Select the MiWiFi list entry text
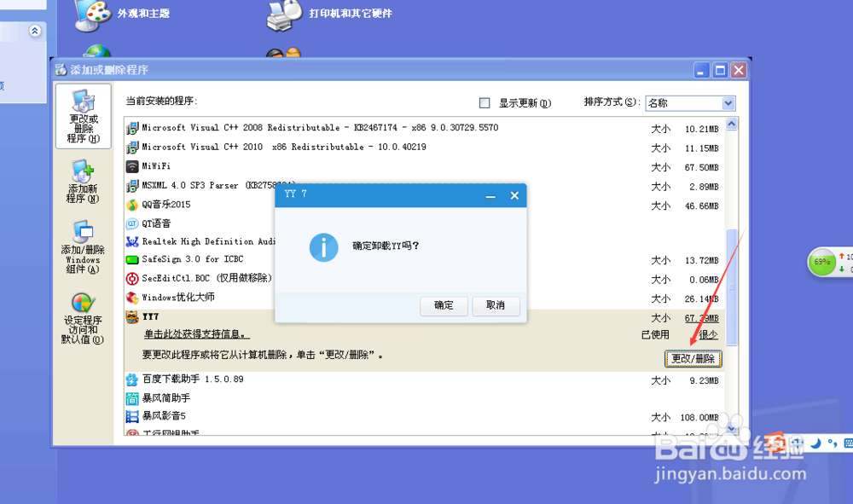This screenshot has width=853, height=504. pos(156,165)
